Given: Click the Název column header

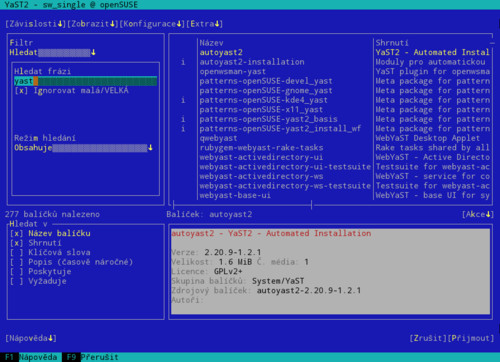Looking at the screenshot, I should (x=211, y=43).
